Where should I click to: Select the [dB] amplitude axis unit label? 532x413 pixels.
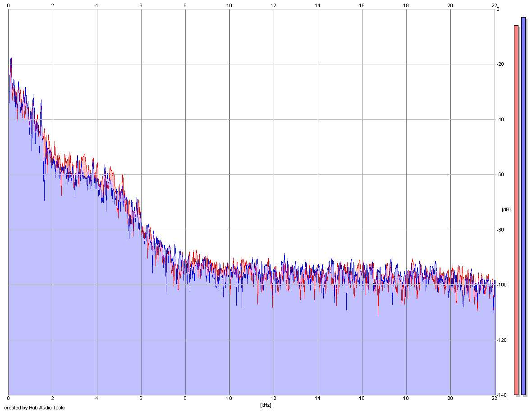(506, 210)
